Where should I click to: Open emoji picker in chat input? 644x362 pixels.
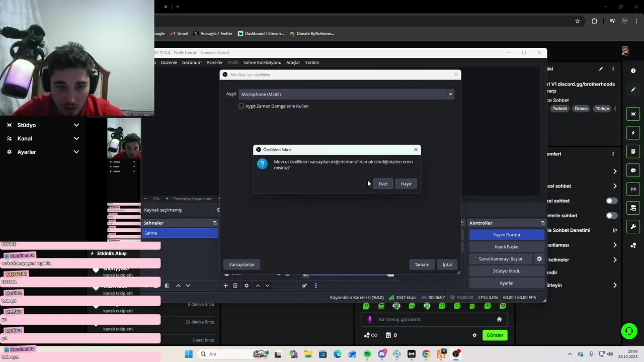pos(499,319)
